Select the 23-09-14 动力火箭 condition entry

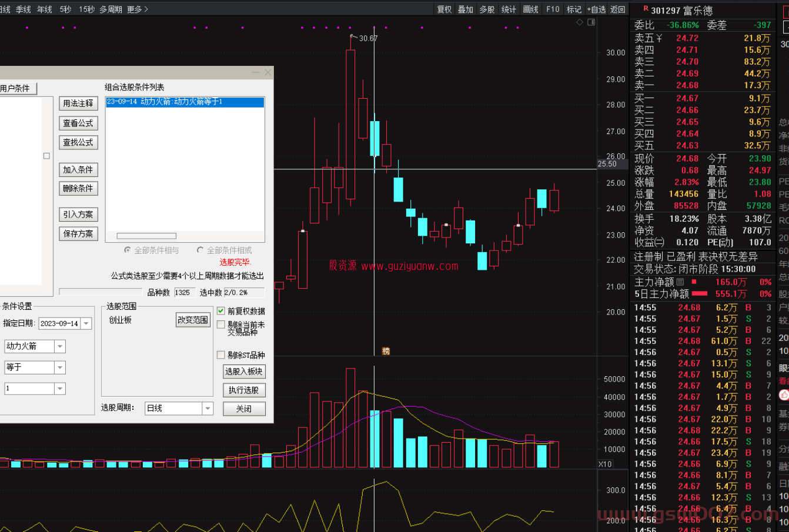185,102
